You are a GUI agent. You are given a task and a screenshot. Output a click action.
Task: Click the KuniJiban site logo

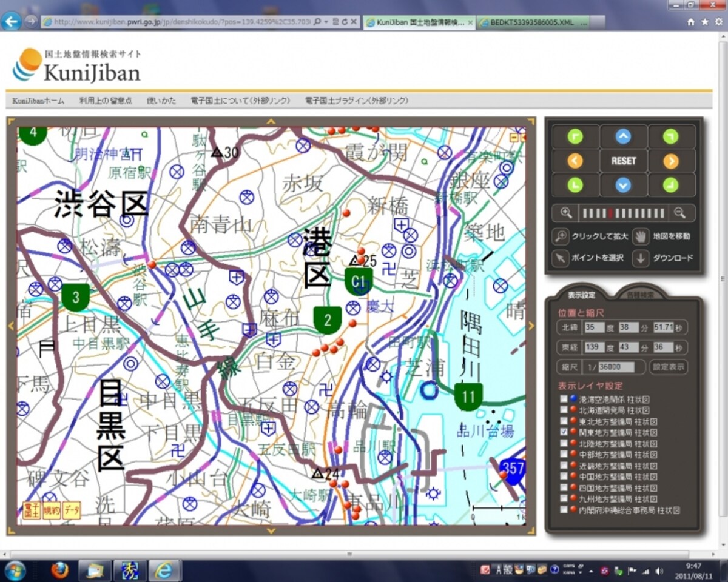(76, 65)
